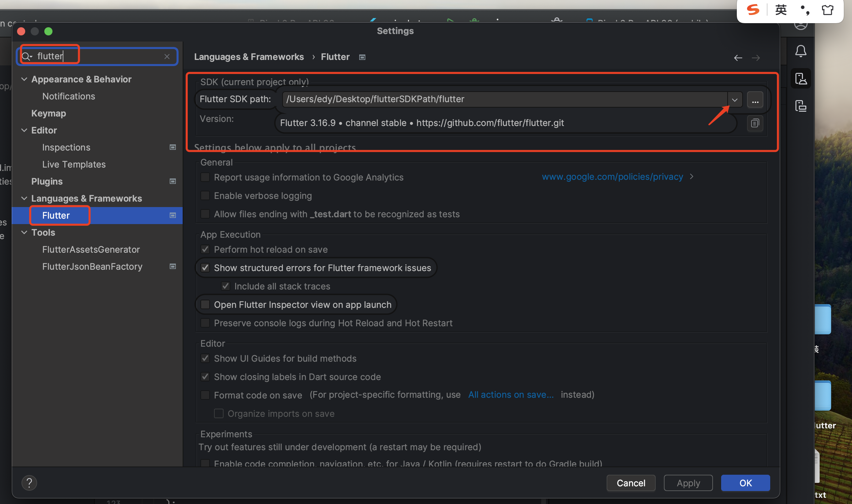Open the Flutter SDK path dropdown
852x504 pixels.
(x=735, y=99)
